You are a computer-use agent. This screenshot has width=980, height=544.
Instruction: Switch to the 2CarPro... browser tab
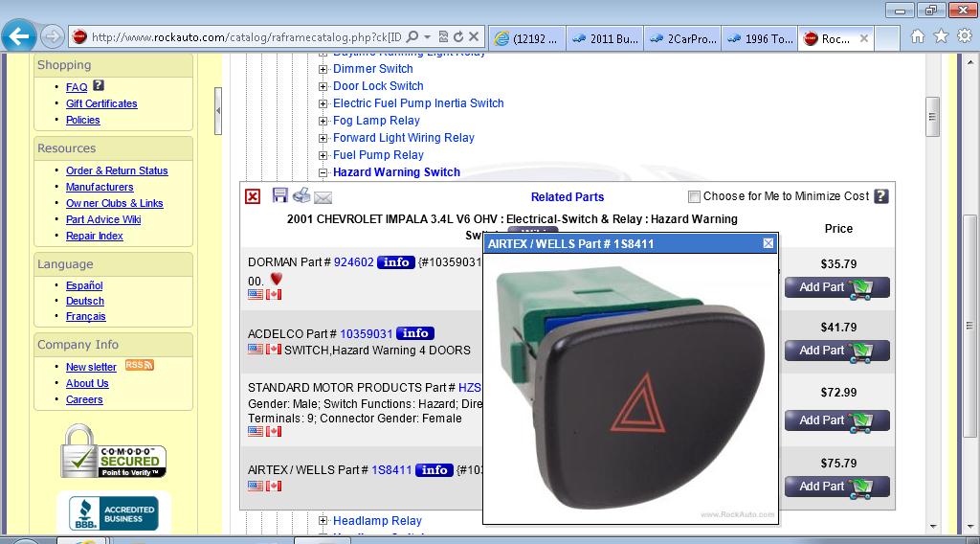[x=682, y=38]
